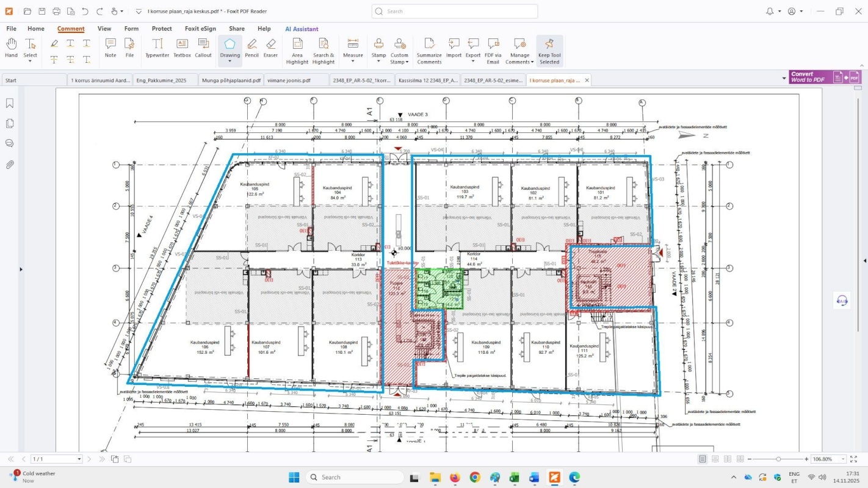Expand the Drawing tools dropdown
868x488 pixels.
230,62
